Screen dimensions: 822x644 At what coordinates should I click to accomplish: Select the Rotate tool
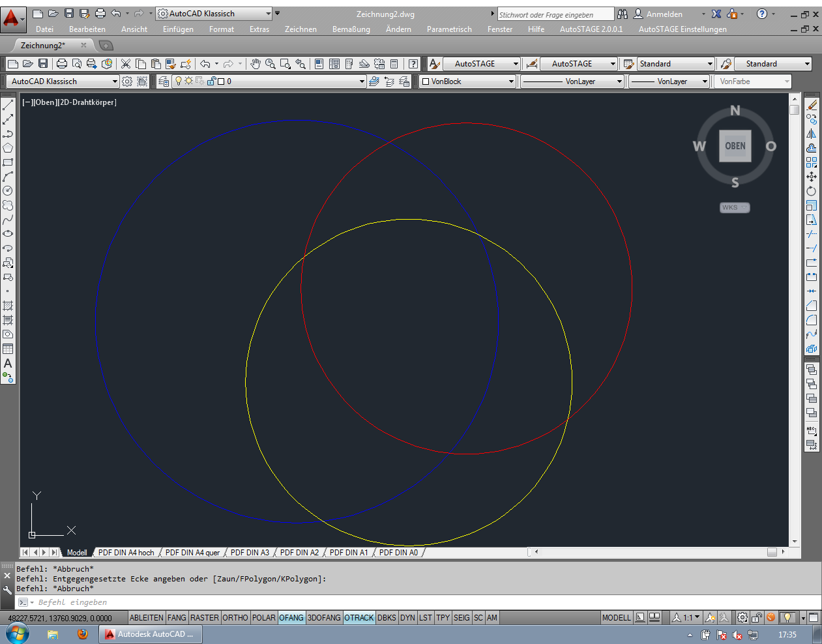tap(812, 191)
